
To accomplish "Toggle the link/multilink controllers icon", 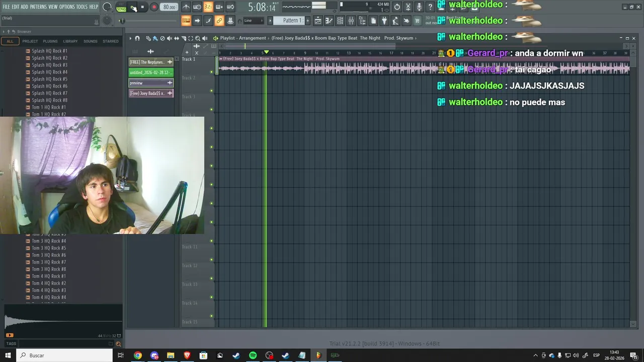I will pyautogui.click(x=219, y=21).
